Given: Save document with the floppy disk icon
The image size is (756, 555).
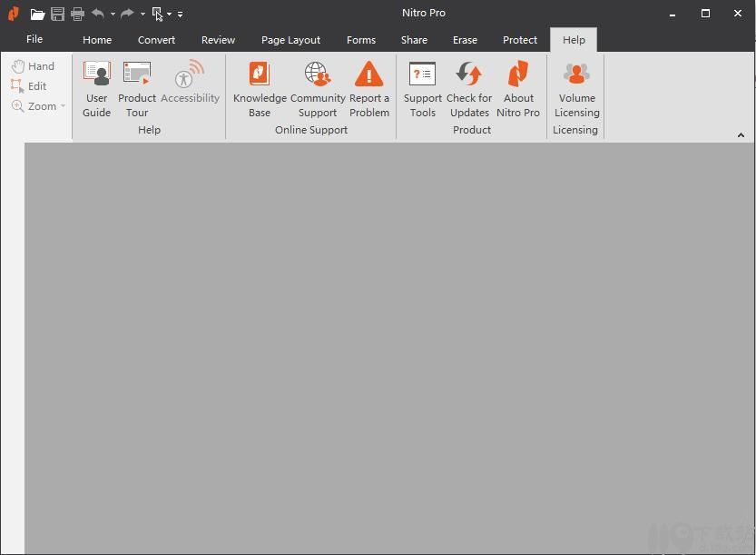Looking at the screenshot, I should (x=57, y=14).
